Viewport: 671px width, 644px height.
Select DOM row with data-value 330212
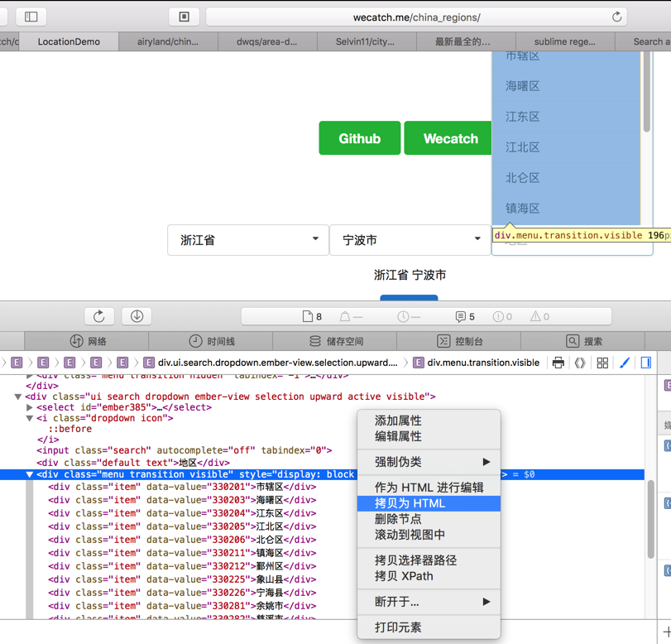tap(182, 566)
